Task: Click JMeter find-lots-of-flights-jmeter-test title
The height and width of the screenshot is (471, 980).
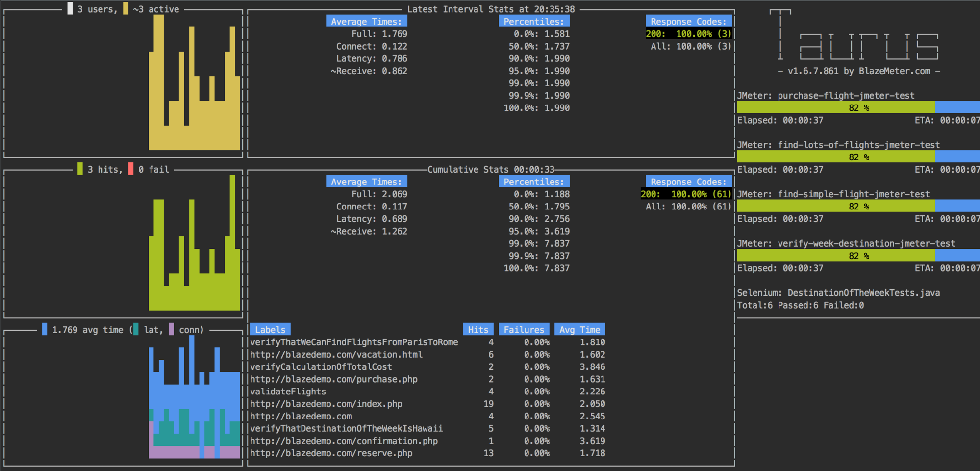Action: point(838,145)
